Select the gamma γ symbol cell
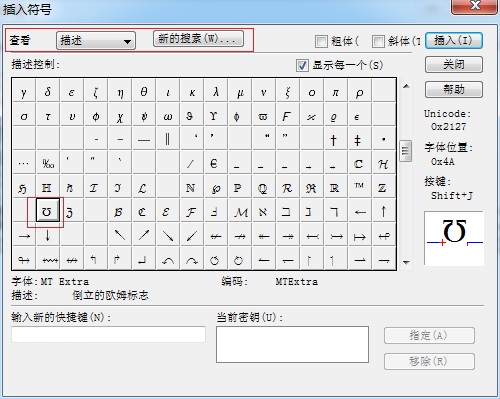This screenshot has height=399, width=500. click(24, 92)
